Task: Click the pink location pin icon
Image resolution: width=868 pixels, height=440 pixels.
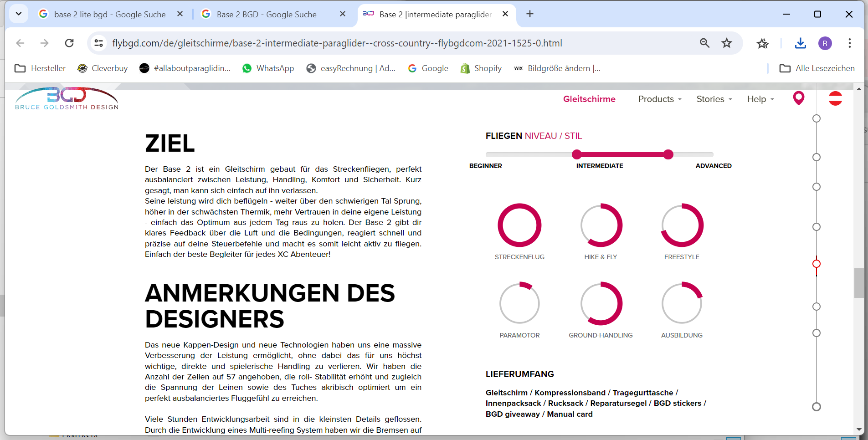Action: (x=799, y=98)
